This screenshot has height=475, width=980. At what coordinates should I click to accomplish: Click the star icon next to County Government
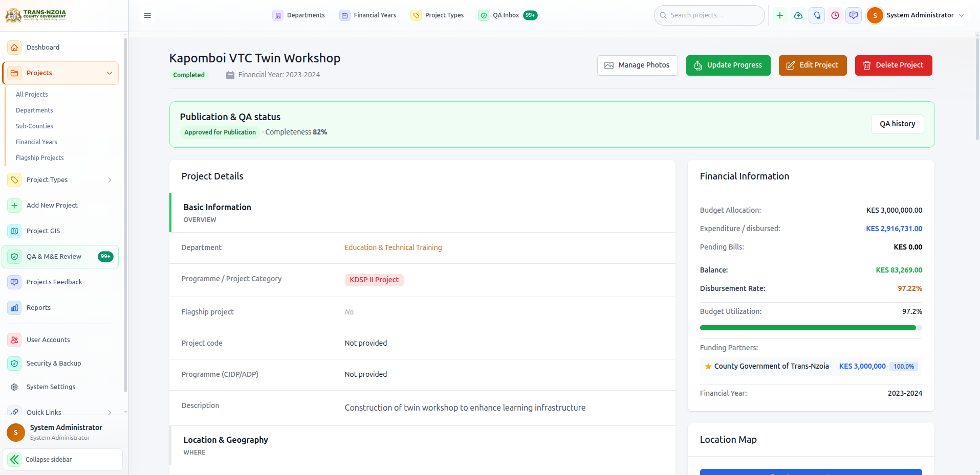(708, 367)
